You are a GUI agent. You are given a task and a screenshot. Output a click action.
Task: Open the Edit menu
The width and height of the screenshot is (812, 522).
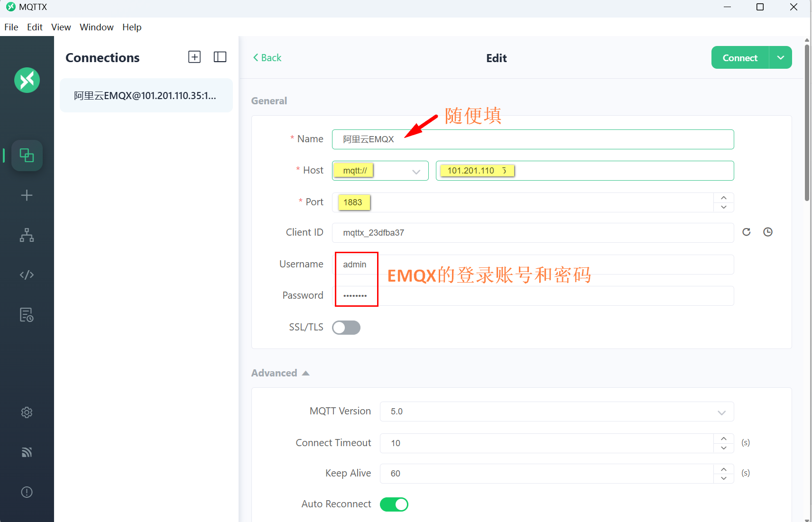point(35,27)
